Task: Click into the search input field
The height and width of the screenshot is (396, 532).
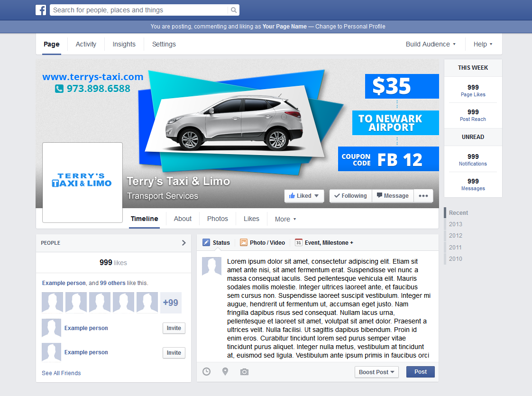Action: pyautogui.click(x=139, y=10)
